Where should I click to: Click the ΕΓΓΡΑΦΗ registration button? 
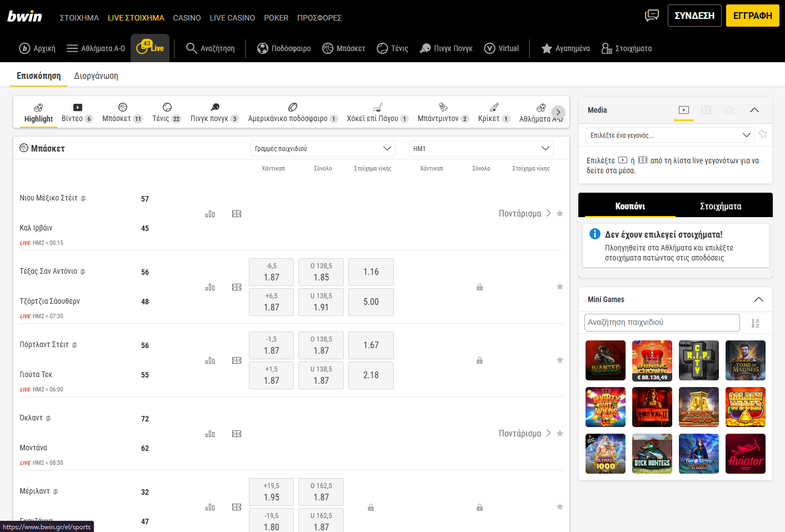click(752, 16)
